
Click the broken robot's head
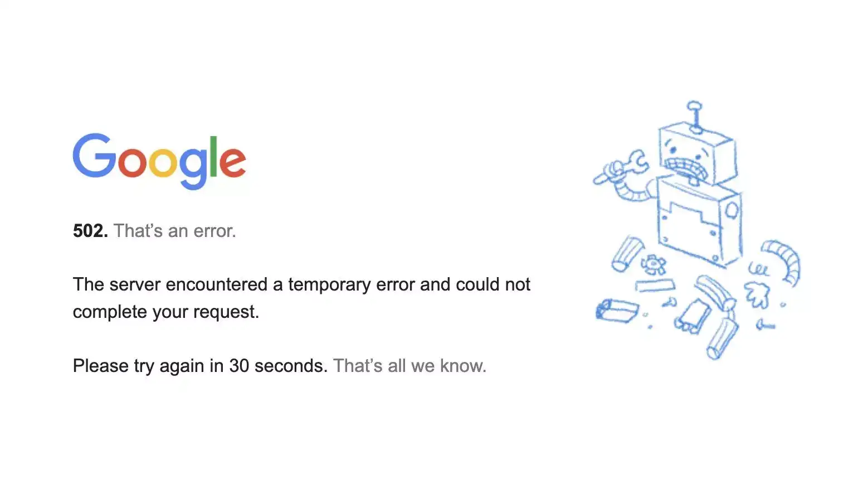click(x=696, y=151)
